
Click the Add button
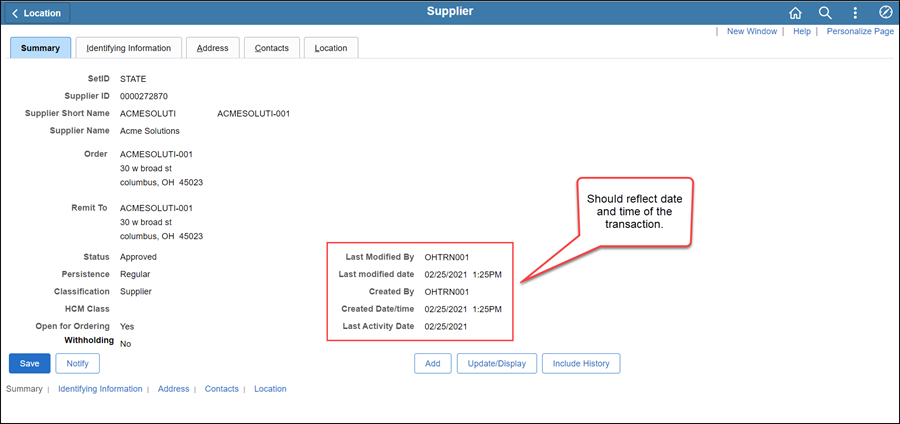[x=432, y=363]
